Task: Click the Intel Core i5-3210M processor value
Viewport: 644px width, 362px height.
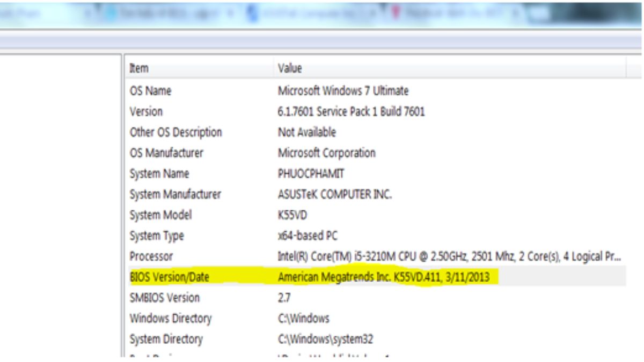Action: click(449, 256)
